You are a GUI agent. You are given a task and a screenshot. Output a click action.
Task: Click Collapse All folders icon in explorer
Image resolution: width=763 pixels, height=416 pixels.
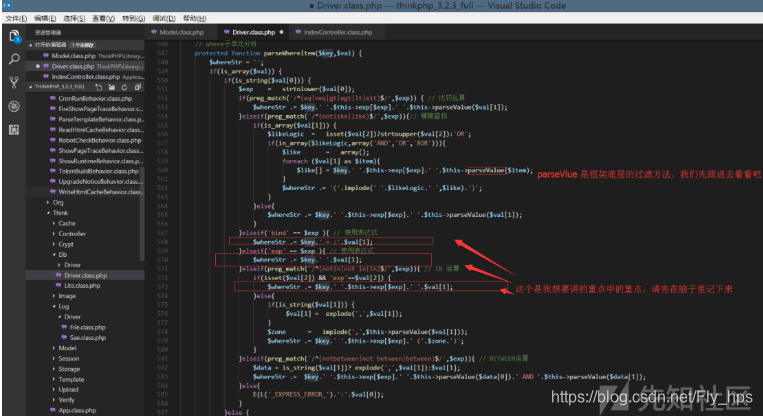(138, 87)
